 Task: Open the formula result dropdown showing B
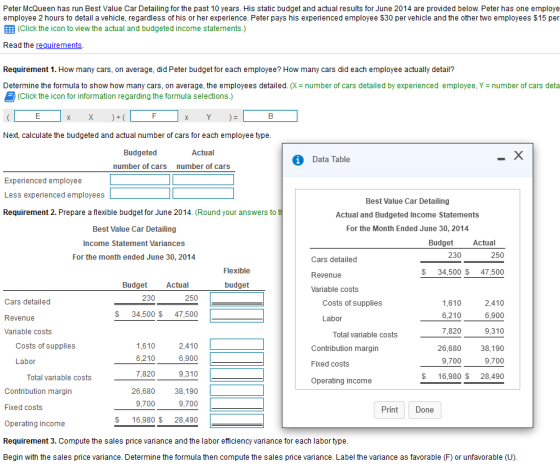pyautogui.click(x=270, y=116)
